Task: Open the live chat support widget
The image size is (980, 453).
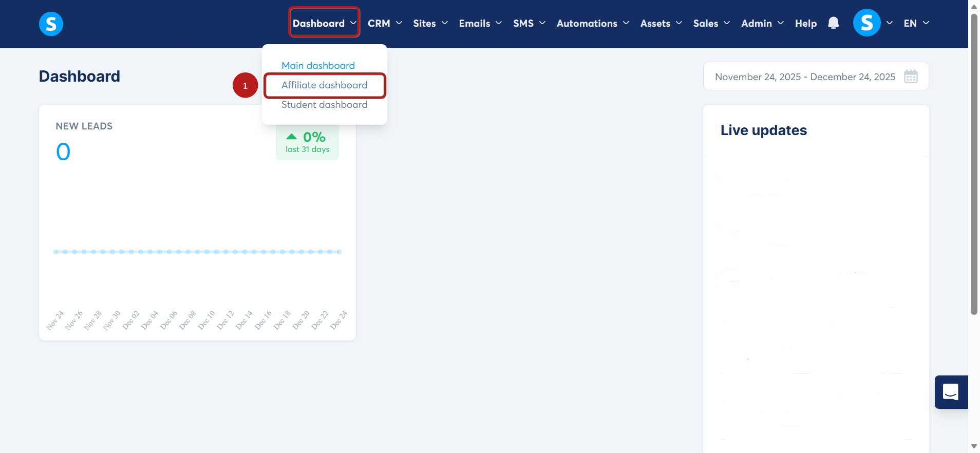Action: pyautogui.click(x=951, y=392)
